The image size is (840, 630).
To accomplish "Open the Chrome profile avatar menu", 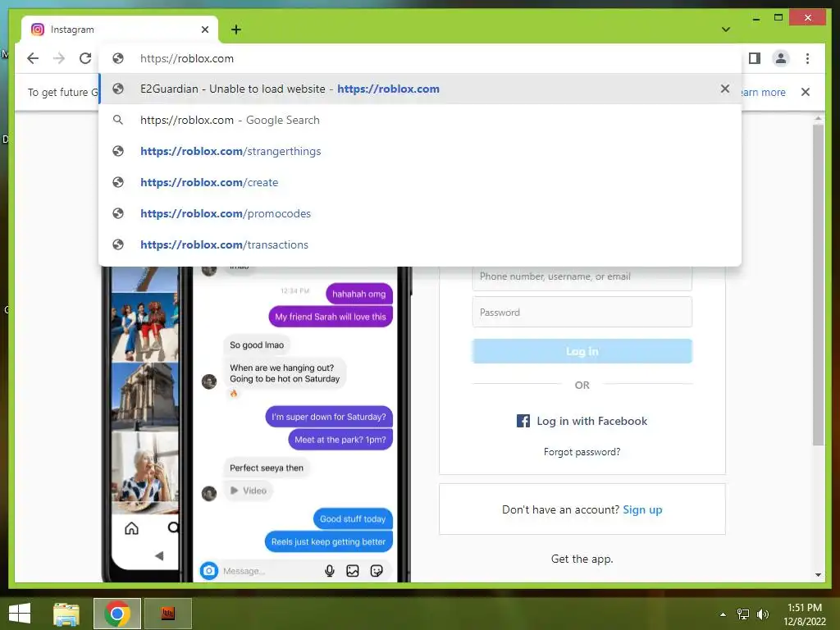I will (781, 58).
